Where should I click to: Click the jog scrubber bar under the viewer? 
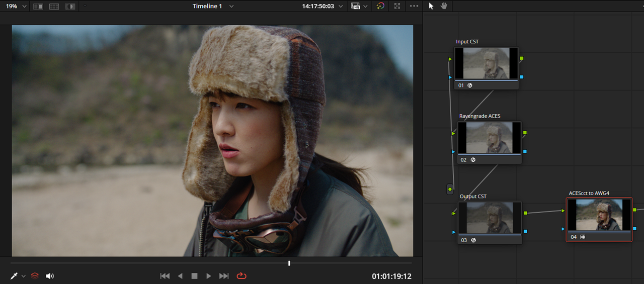click(x=212, y=263)
